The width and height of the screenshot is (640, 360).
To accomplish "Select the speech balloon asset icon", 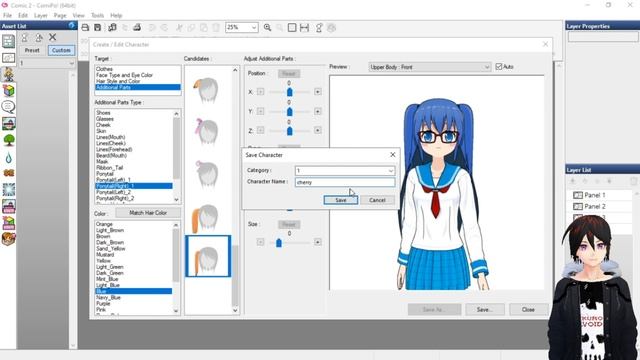I will click(x=9, y=107).
